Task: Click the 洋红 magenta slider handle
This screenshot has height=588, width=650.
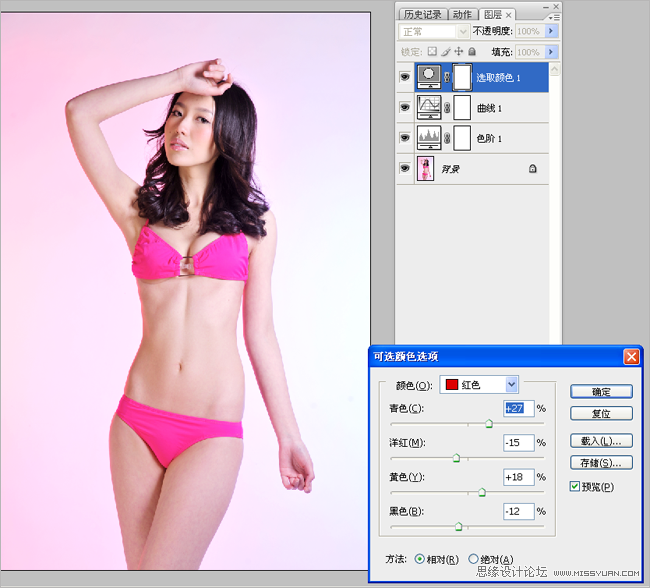Action: [456, 458]
